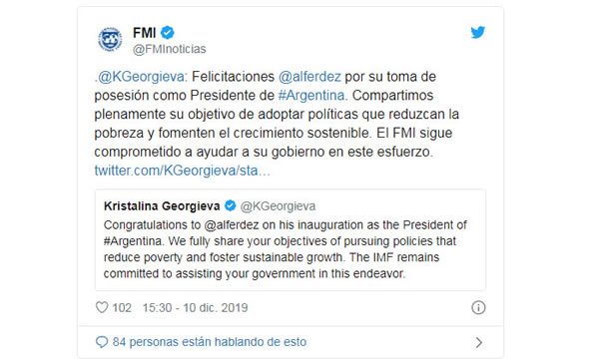Viewport: 599px width, 364px height.
Task: Click the 15:30 - 10 dic. 2019 timestamp
Action: click(x=196, y=307)
